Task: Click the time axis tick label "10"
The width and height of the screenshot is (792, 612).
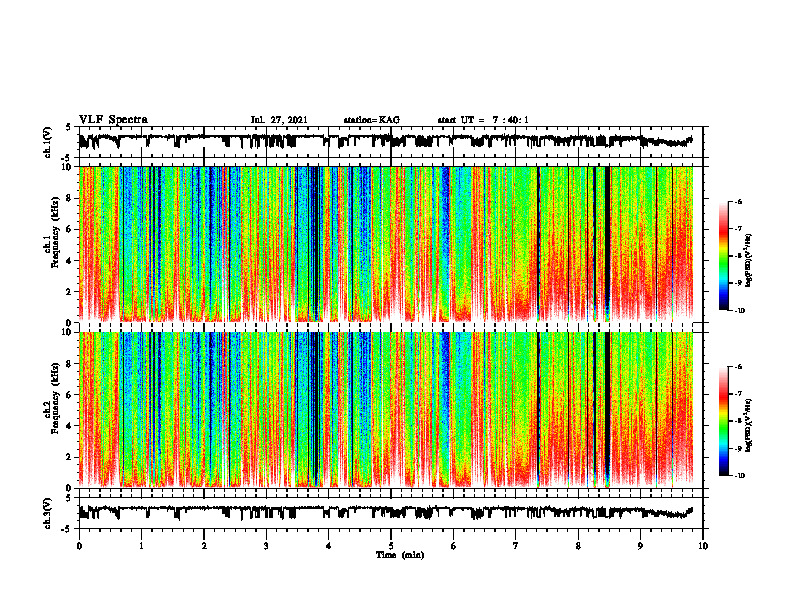Action: coord(703,546)
